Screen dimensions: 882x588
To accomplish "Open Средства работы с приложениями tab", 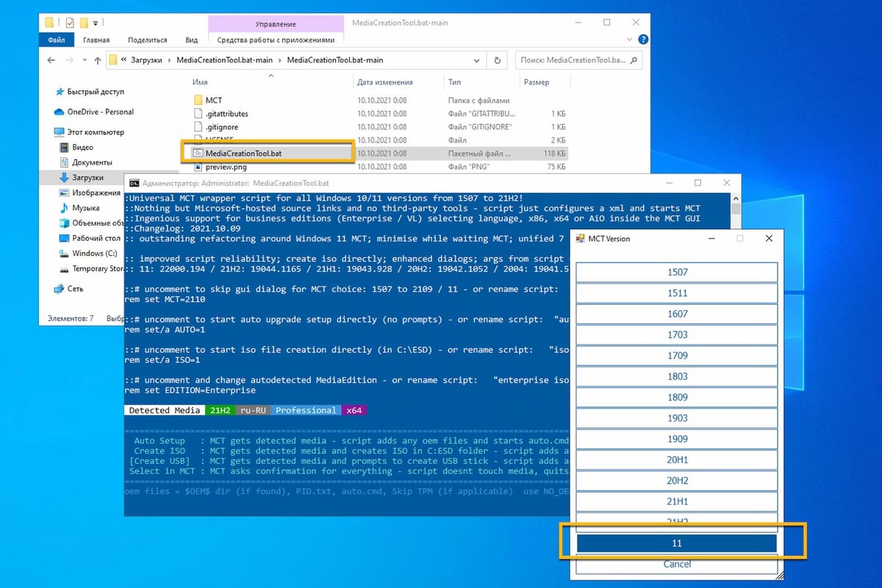I will [276, 40].
